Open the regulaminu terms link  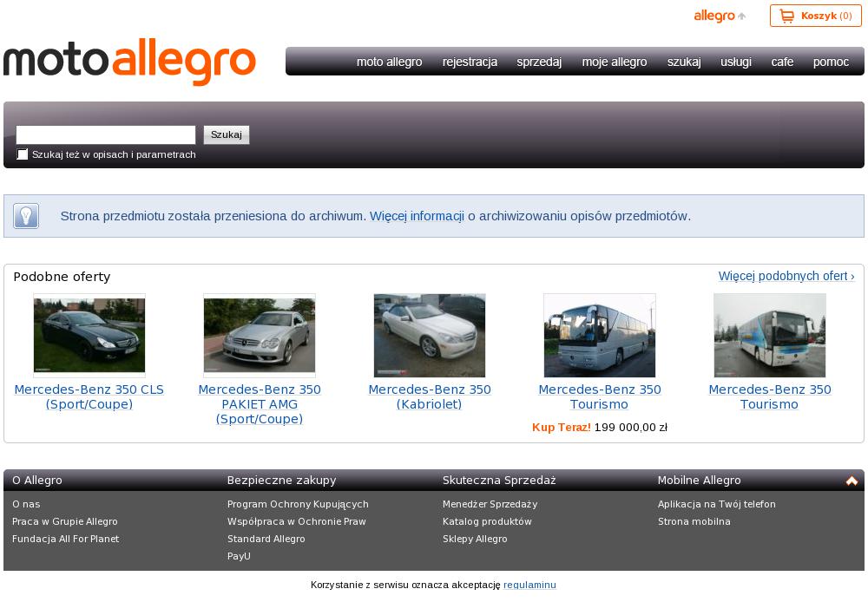[529, 585]
